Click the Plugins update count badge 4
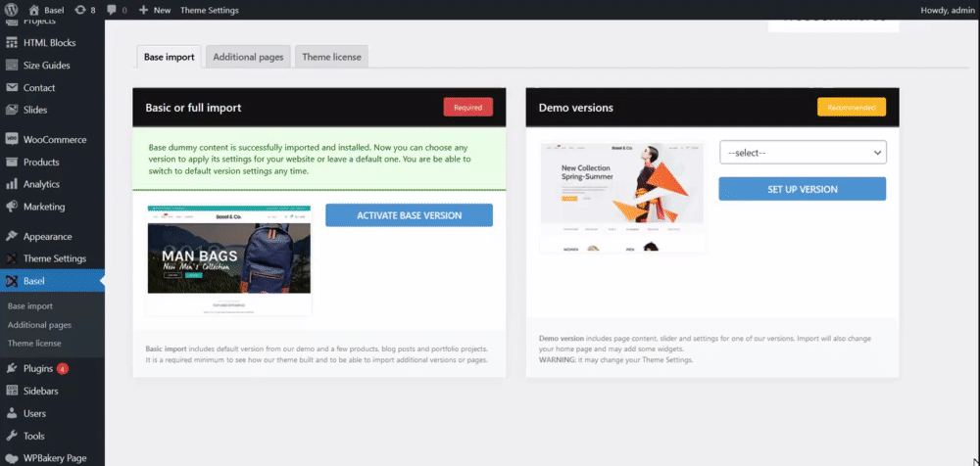Screen dimensions: 980x466 click(x=63, y=368)
